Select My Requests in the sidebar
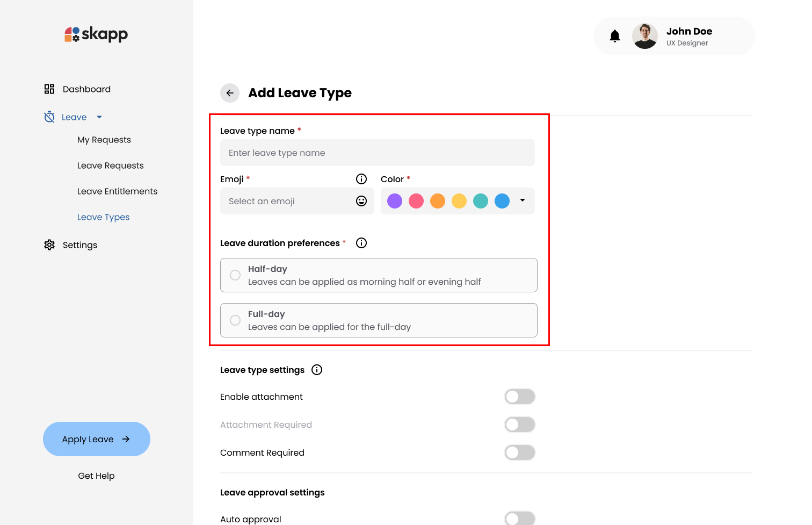Viewport: 812px width, 525px height. [x=104, y=139]
